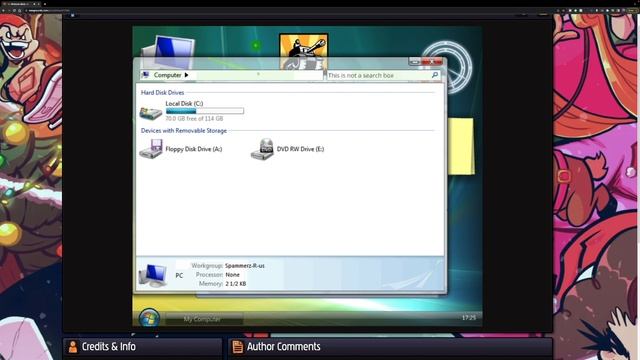Select the Floppy Disk Drive (A:) icon

(151, 149)
